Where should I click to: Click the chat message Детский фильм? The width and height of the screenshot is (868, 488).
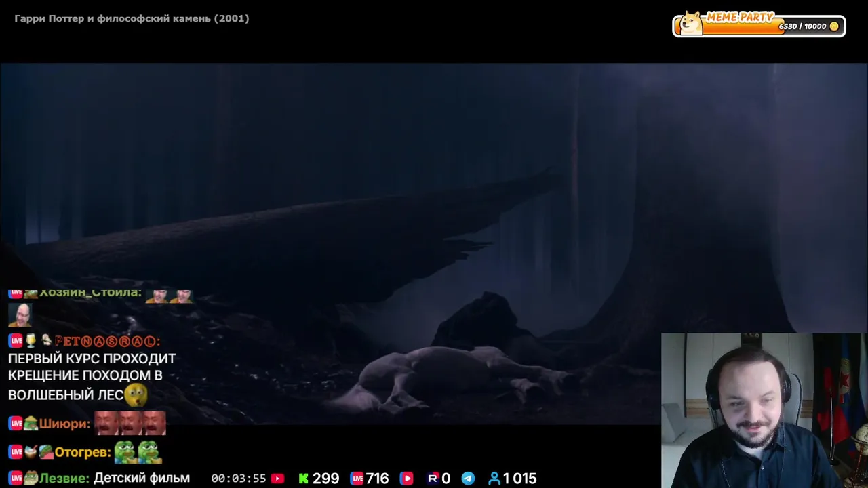[142, 478]
